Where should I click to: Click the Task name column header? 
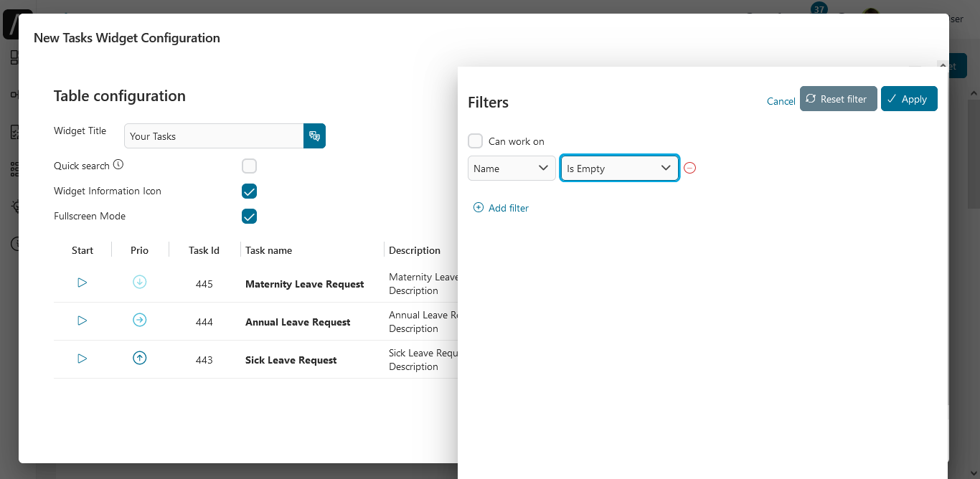(x=268, y=250)
